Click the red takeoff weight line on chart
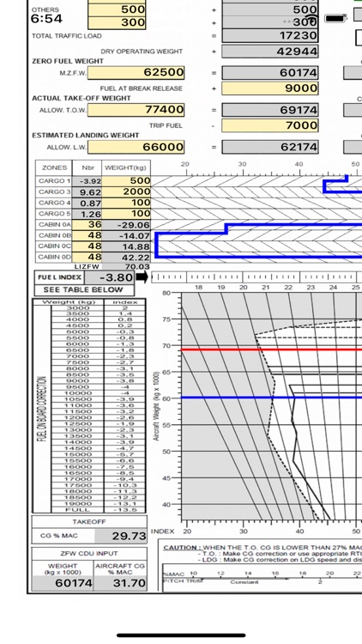The height and width of the screenshot is (644, 362). coord(271,349)
